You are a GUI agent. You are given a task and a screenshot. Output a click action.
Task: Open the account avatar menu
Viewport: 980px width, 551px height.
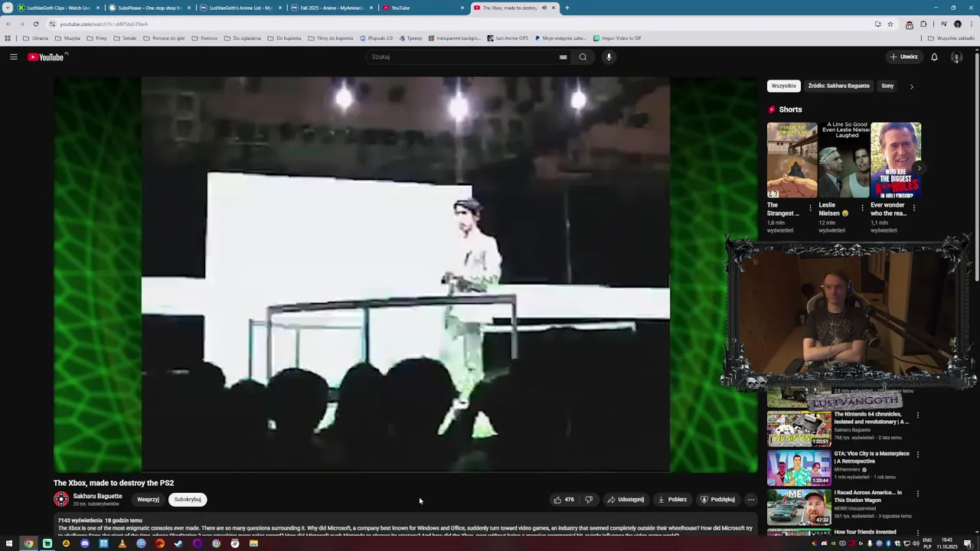click(956, 57)
